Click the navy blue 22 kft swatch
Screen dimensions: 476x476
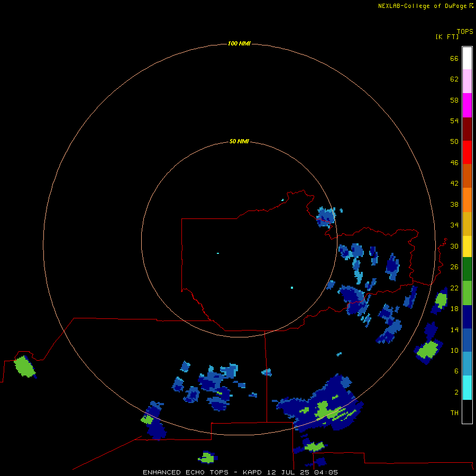(467, 317)
